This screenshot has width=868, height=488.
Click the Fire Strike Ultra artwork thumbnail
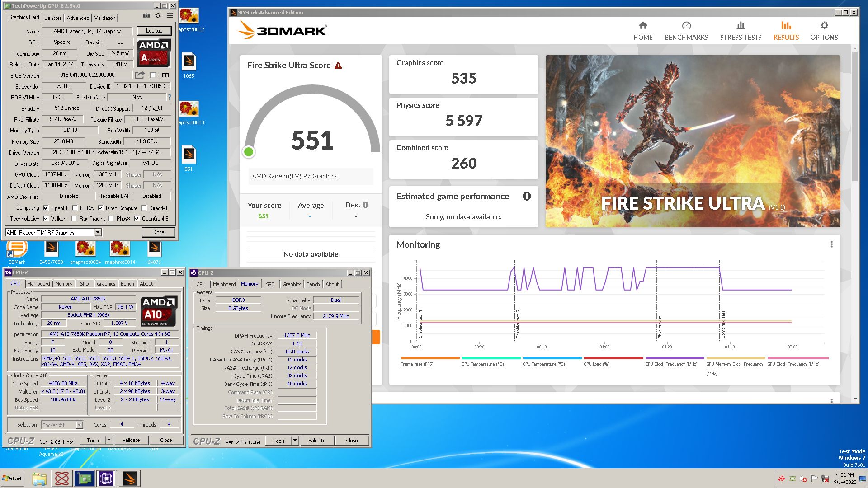(x=693, y=141)
